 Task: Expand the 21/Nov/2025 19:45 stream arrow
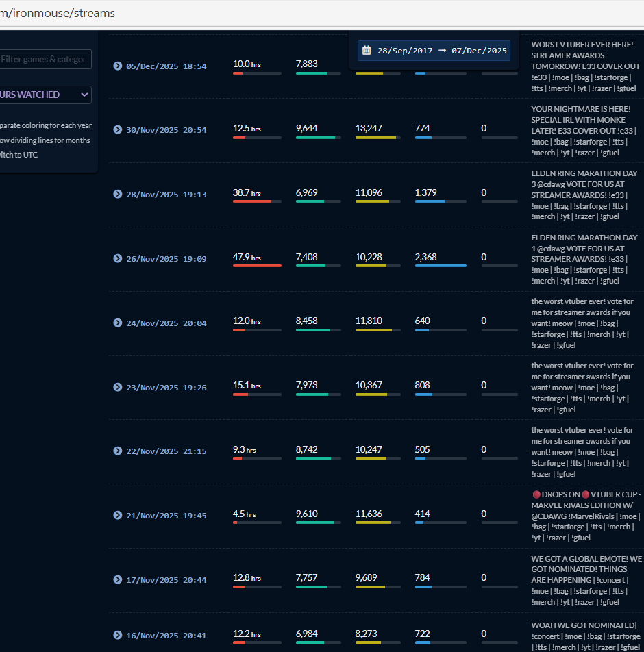(x=118, y=515)
